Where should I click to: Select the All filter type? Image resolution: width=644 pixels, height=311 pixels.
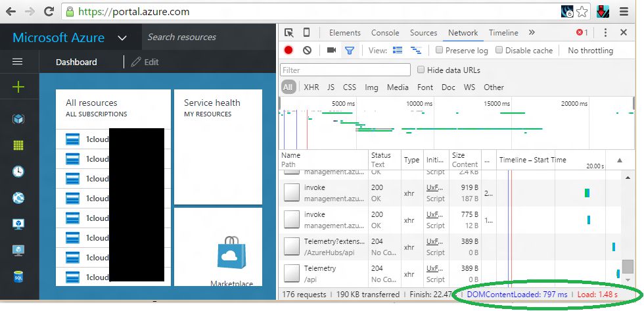point(288,87)
